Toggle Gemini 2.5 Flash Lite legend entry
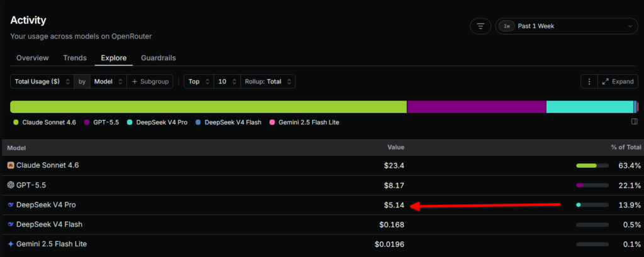This screenshot has height=257, width=644. coord(304,123)
